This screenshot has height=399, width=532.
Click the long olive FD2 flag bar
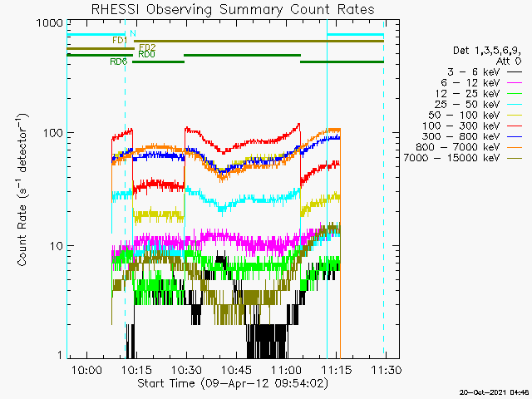click(x=259, y=41)
